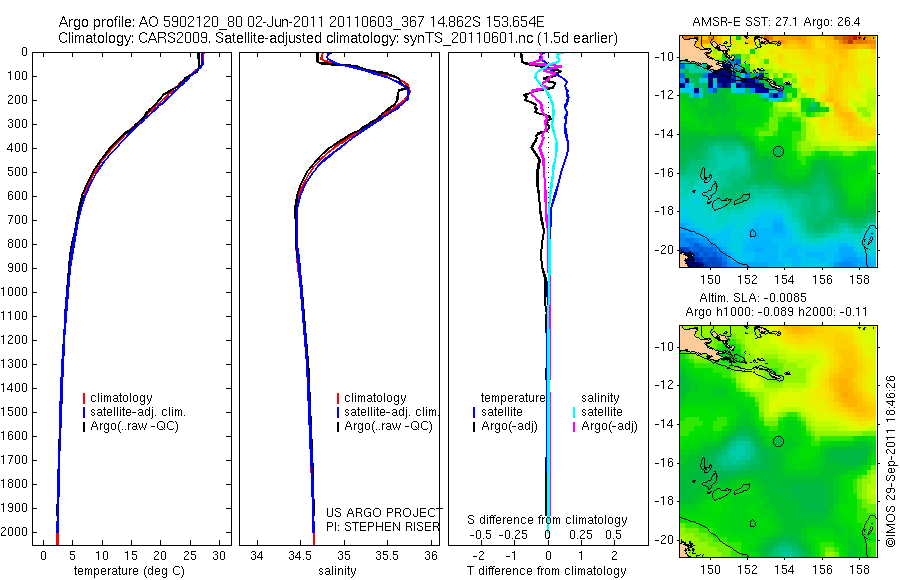Image resolution: width=900 pixels, height=580 pixels.
Task: Click the 'salinity' heading in difference legend
Action: [x=600, y=397]
